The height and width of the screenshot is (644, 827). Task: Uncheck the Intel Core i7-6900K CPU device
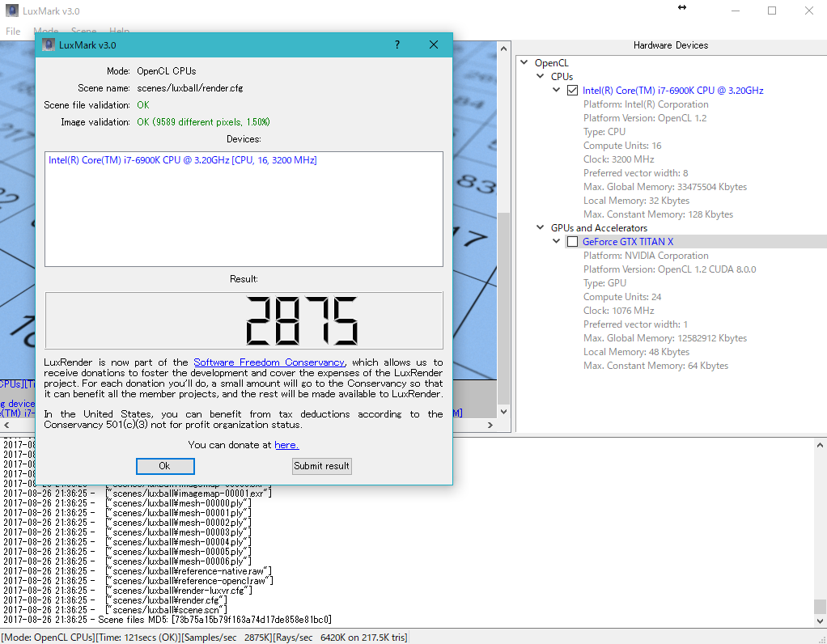click(x=573, y=91)
